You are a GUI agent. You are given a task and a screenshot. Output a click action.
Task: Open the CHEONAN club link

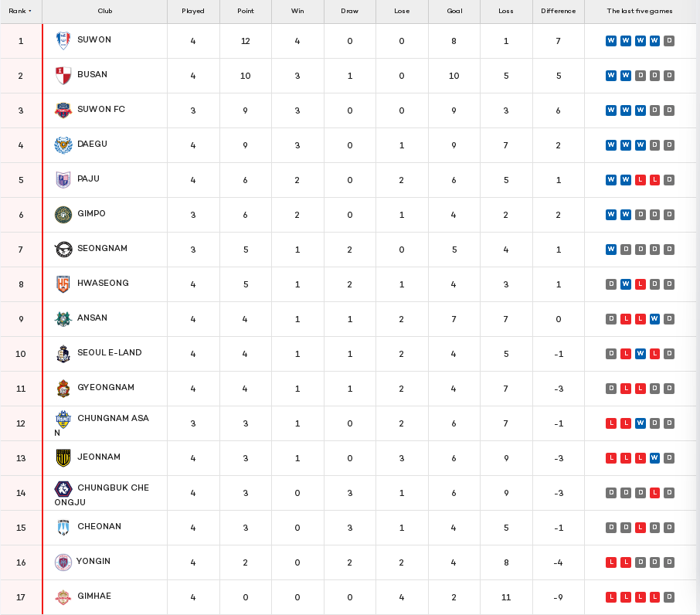(x=99, y=527)
